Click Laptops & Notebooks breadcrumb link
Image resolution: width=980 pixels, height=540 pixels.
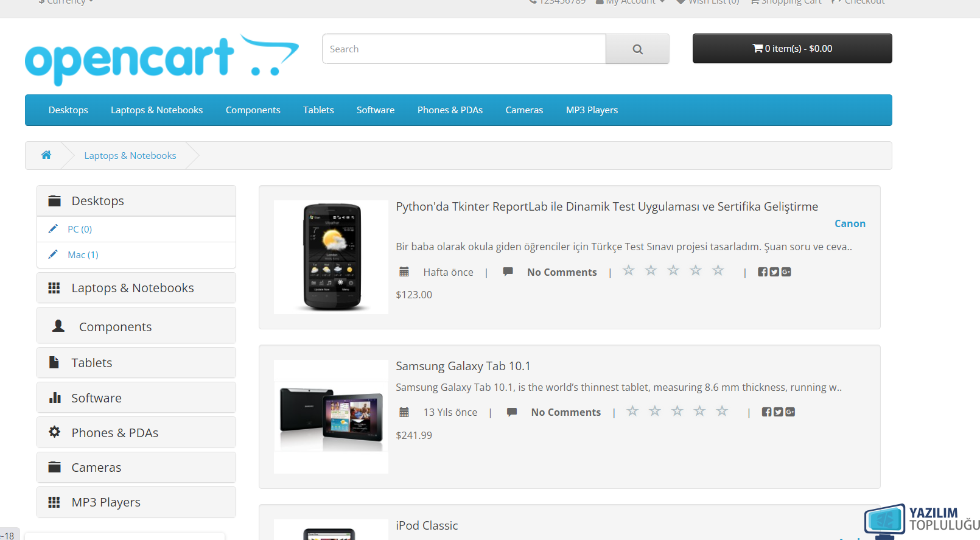[130, 156]
